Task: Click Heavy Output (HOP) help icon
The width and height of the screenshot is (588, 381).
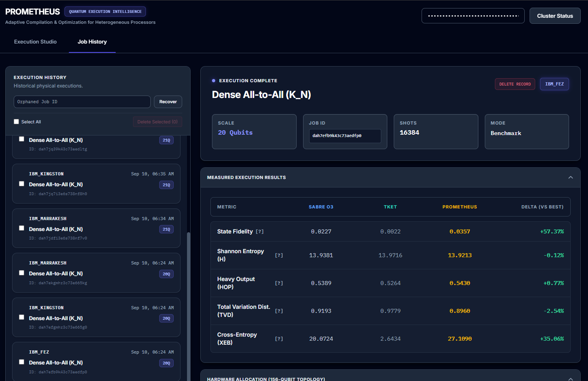Action: coord(279,283)
